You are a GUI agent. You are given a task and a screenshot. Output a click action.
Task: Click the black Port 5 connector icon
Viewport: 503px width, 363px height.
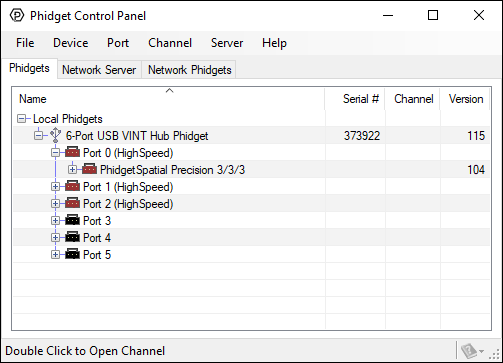[x=72, y=254]
